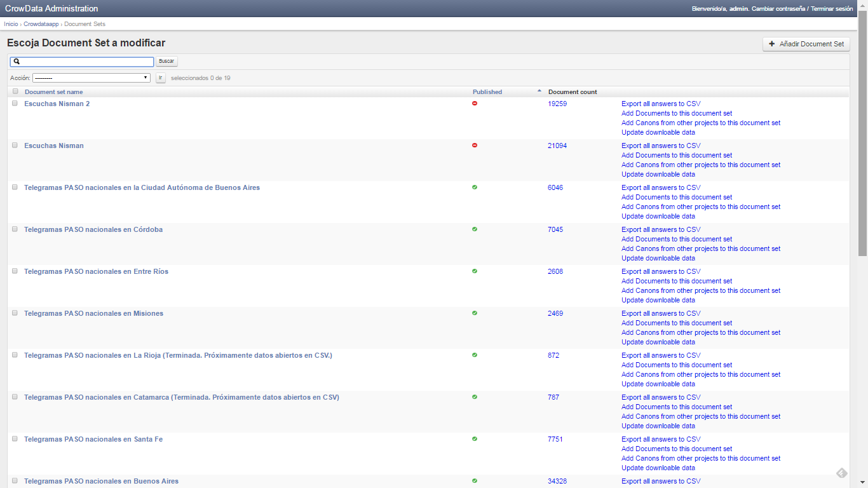Click the magnifier icon in search box
The width and height of the screenshot is (868, 488).
(x=17, y=62)
